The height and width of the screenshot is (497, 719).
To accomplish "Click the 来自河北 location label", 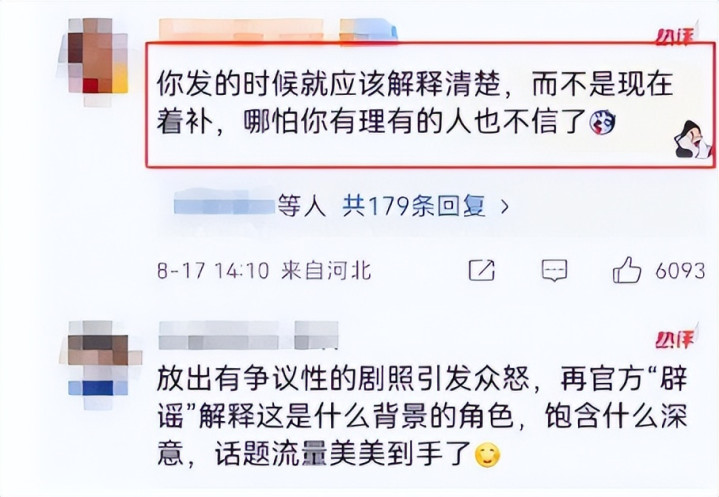I will pos(326,271).
